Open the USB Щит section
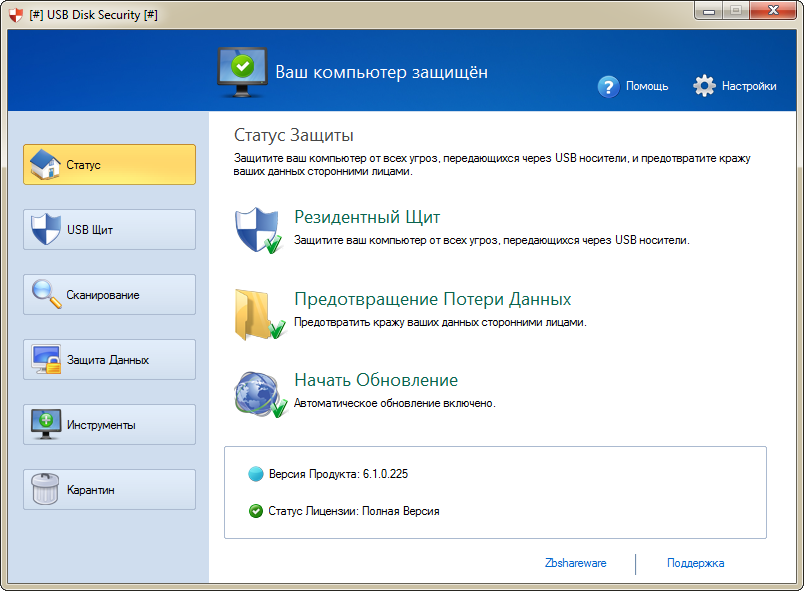Viewport: 804px width, 591px height. pos(109,230)
